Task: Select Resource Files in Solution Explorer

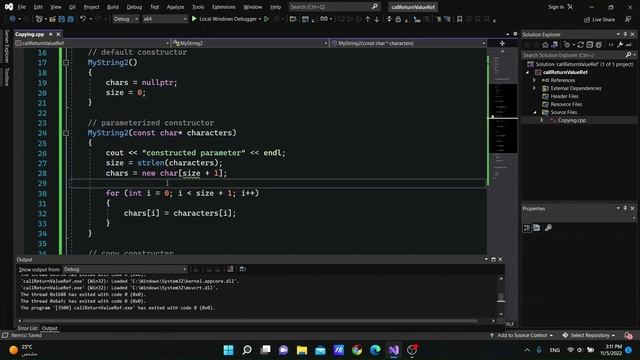Action: (x=566, y=104)
